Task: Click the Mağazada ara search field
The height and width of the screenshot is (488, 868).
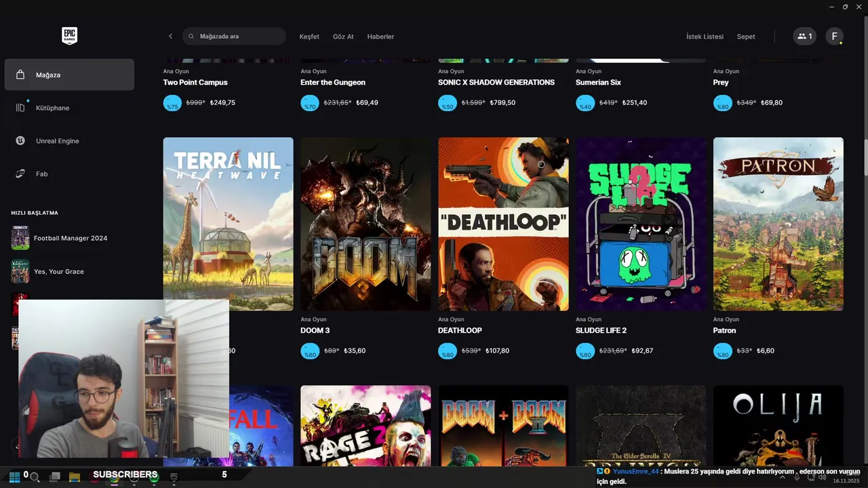Action: point(235,37)
